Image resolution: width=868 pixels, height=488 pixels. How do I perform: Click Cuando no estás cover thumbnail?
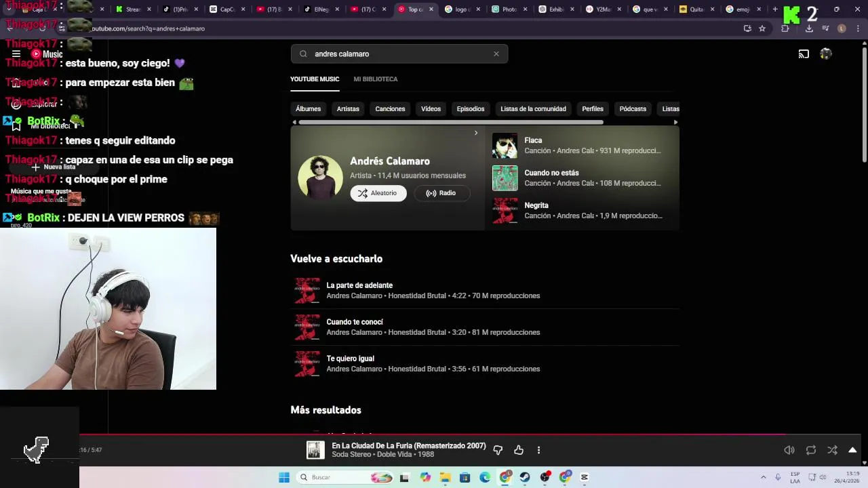tap(505, 178)
